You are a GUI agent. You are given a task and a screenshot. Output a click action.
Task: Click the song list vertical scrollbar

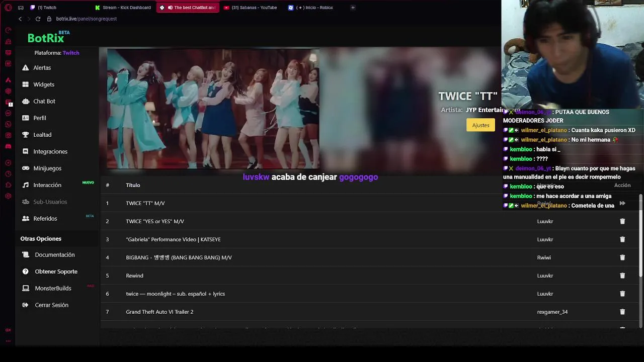[640, 235]
